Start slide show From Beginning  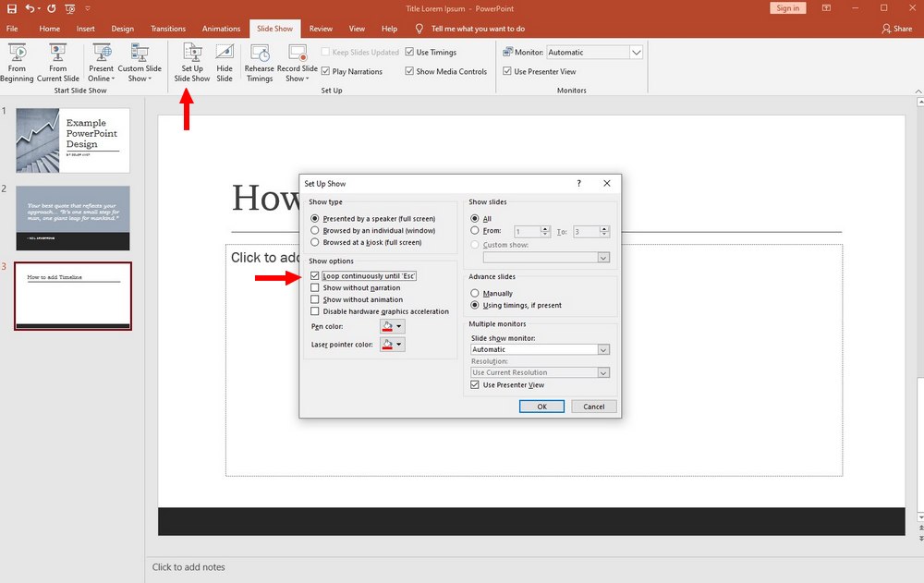(x=17, y=63)
